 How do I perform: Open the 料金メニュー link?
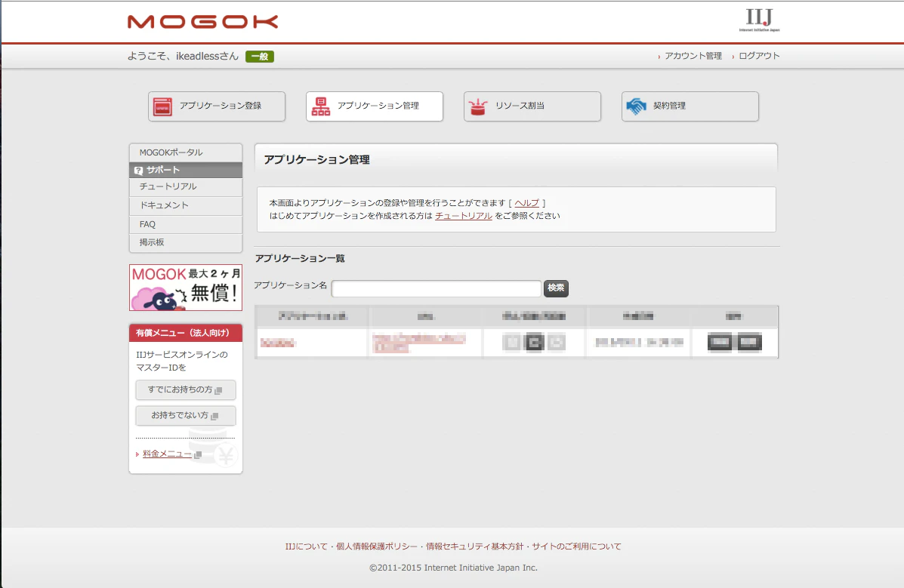tap(167, 454)
